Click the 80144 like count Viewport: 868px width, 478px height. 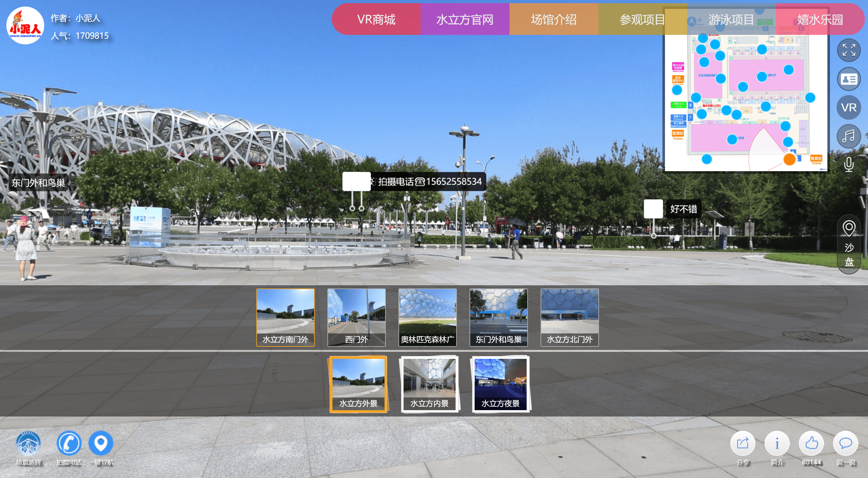pyautogui.click(x=811, y=462)
